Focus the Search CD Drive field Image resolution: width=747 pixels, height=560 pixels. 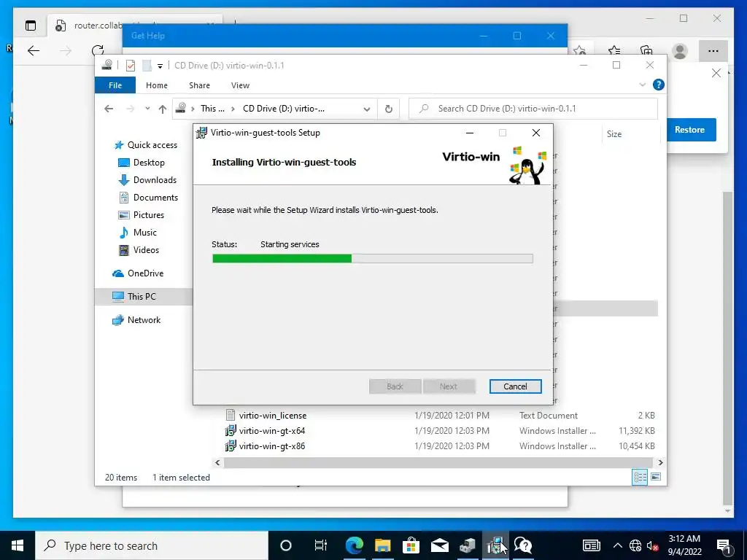[533, 109]
